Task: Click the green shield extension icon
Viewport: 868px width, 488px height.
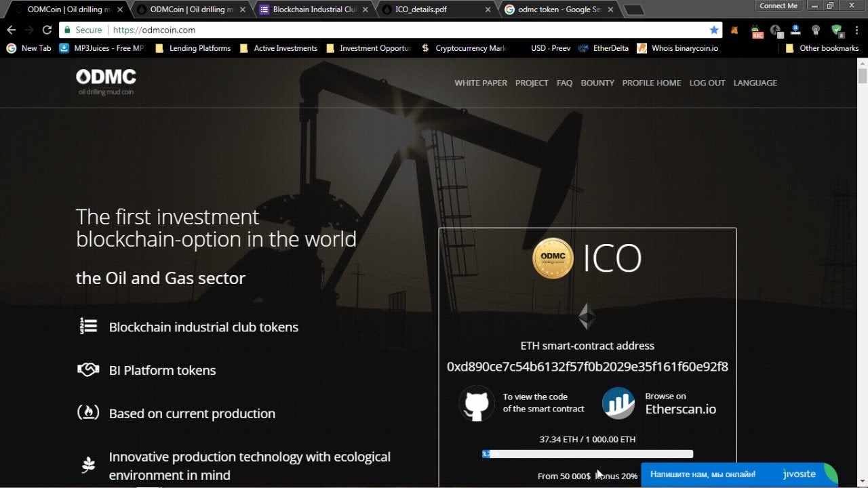Action: (x=837, y=30)
